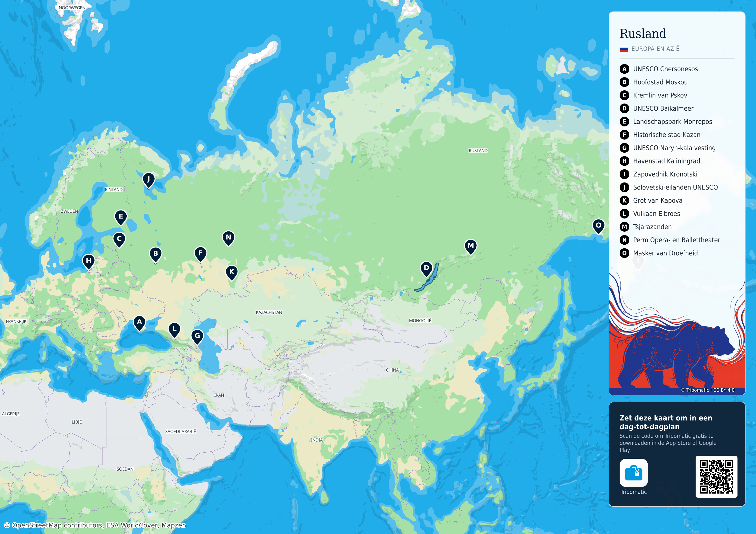Select legend entry UNESCO Baikalmeer
Image resolution: width=756 pixels, height=534 pixels.
(x=657, y=108)
